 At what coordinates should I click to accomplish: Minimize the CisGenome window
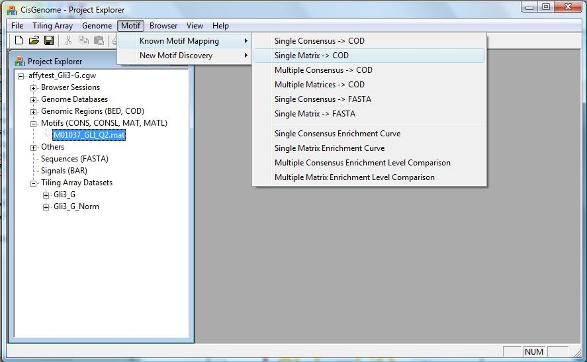(x=529, y=7)
